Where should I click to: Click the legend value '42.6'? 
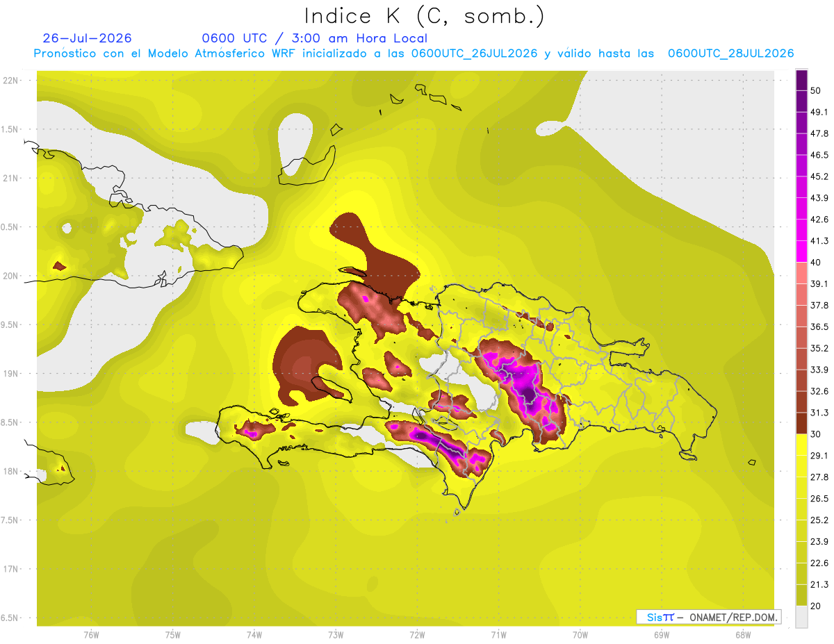coord(819,220)
